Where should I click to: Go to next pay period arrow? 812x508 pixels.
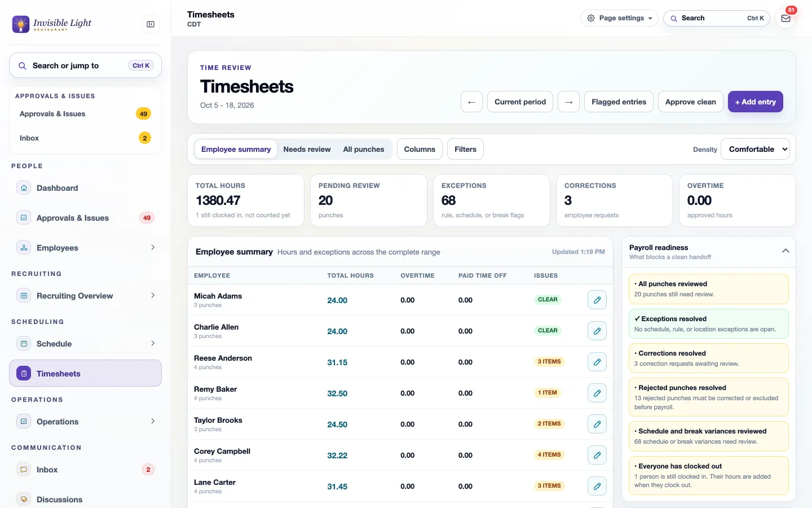(x=568, y=102)
